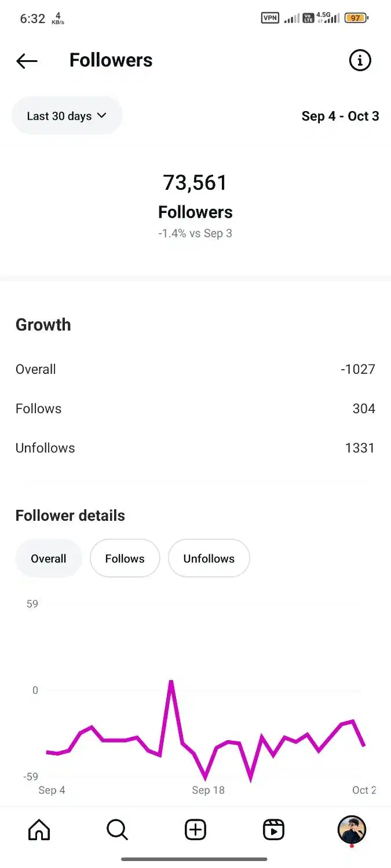Viewport: 391px width, 868px height.
Task: Tap the VPN status bar icon
Action: (270, 18)
